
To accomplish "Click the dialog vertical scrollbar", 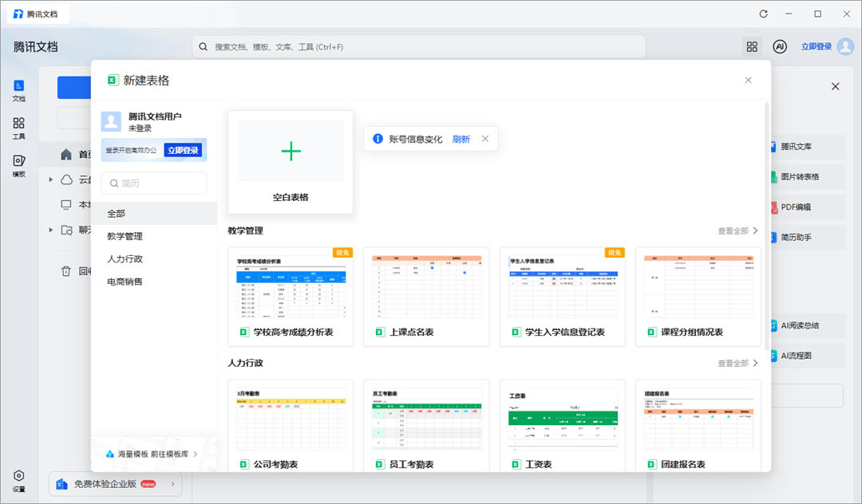I will pyautogui.click(x=766, y=225).
